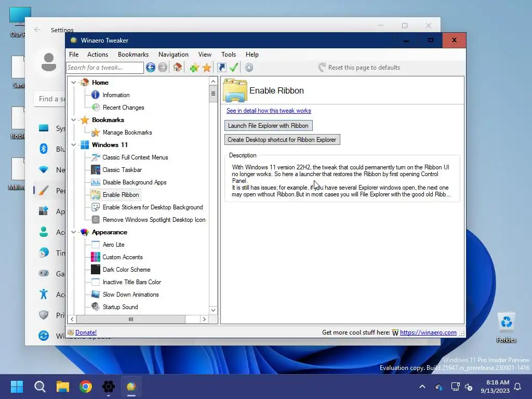532x399 pixels.
Task: Select Aero Lite tweak
Action: tap(113, 245)
